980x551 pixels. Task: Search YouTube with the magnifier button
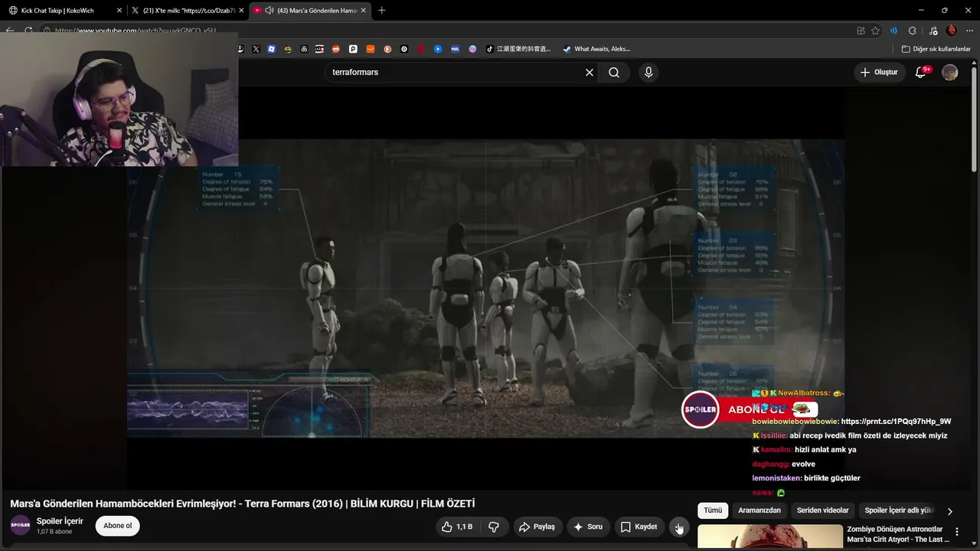(x=614, y=73)
